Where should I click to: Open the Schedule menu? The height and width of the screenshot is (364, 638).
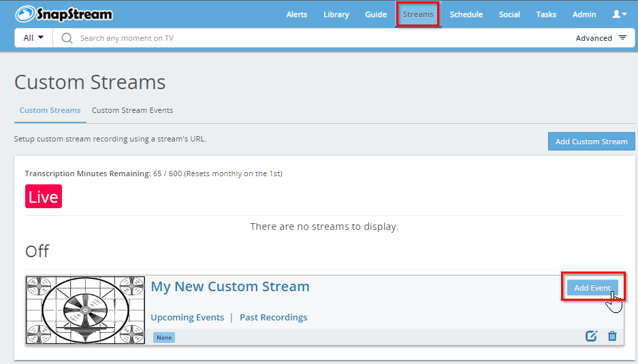466,14
